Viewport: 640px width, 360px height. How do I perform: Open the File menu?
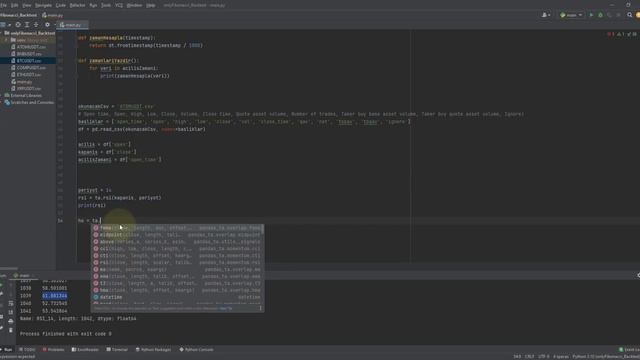[3, 5]
